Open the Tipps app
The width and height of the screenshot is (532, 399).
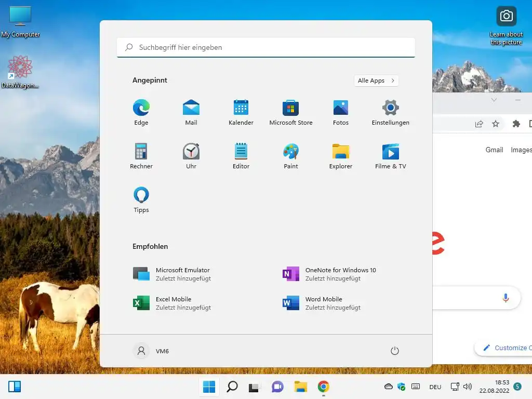[141, 200]
